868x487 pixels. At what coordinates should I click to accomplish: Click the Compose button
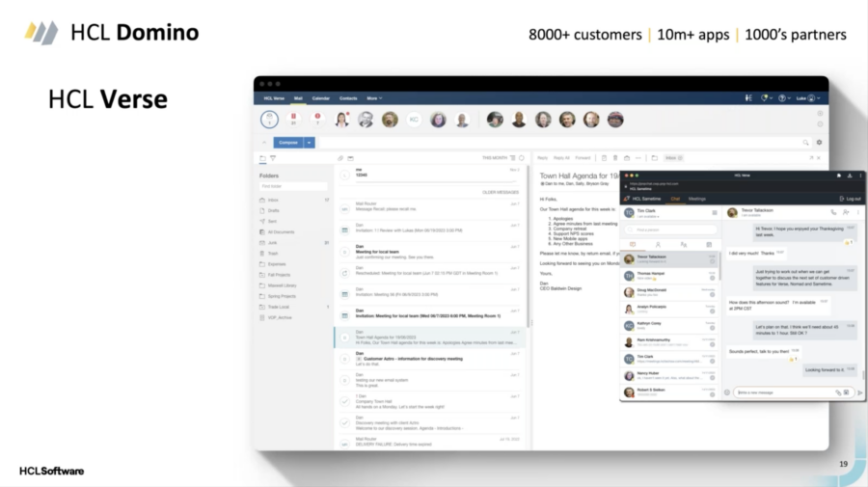pos(288,143)
